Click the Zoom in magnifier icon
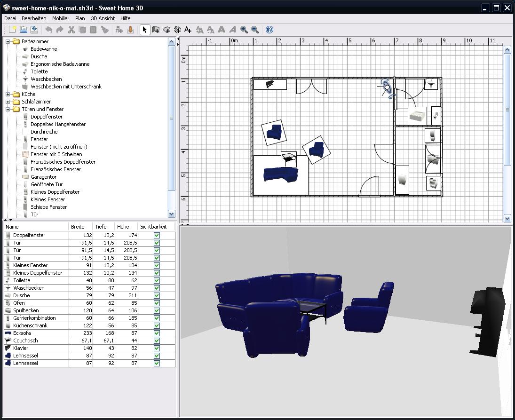Image resolution: width=515 pixels, height=420 pixels. point(244,30)
